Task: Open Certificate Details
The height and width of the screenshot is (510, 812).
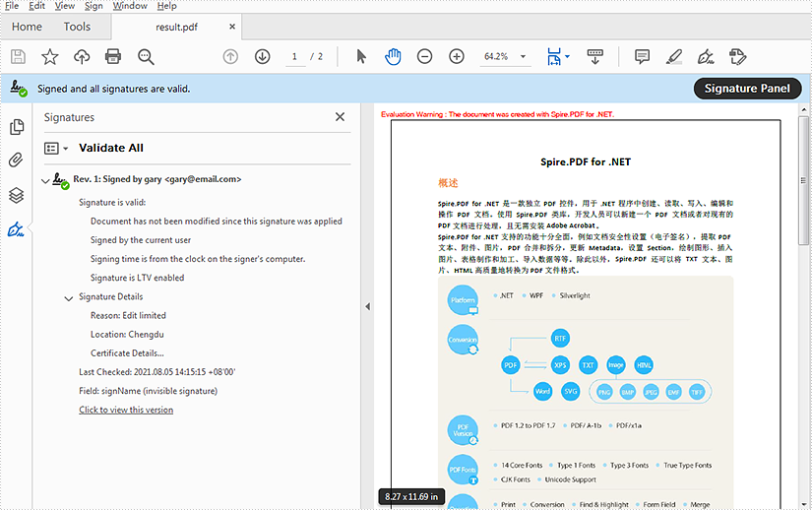Action: point(127,353)
